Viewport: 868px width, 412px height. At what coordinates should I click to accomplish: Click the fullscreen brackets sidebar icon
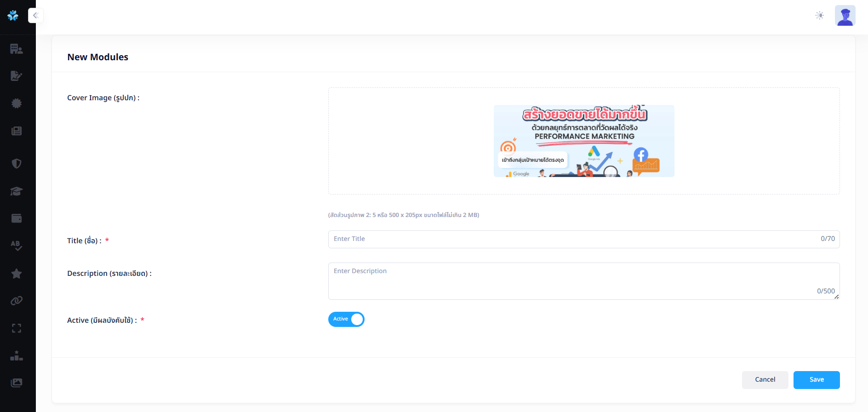[x=17, y=328]
